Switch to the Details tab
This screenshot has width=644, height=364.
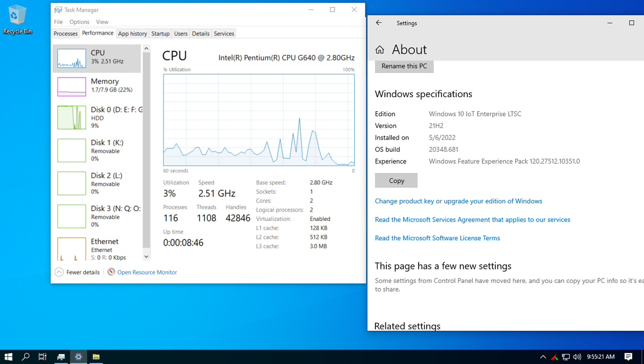201,34
